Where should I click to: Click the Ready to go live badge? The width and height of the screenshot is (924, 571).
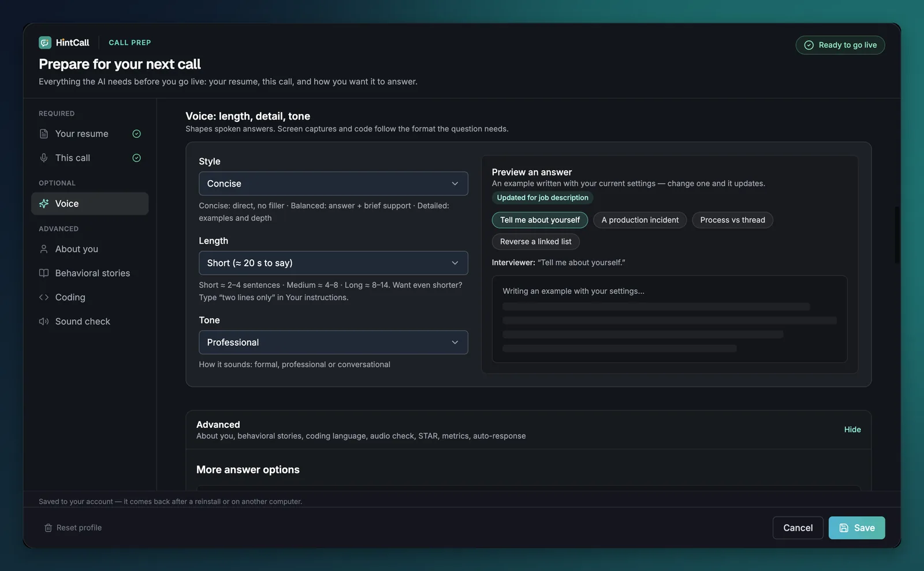click(x=840, y=45)
